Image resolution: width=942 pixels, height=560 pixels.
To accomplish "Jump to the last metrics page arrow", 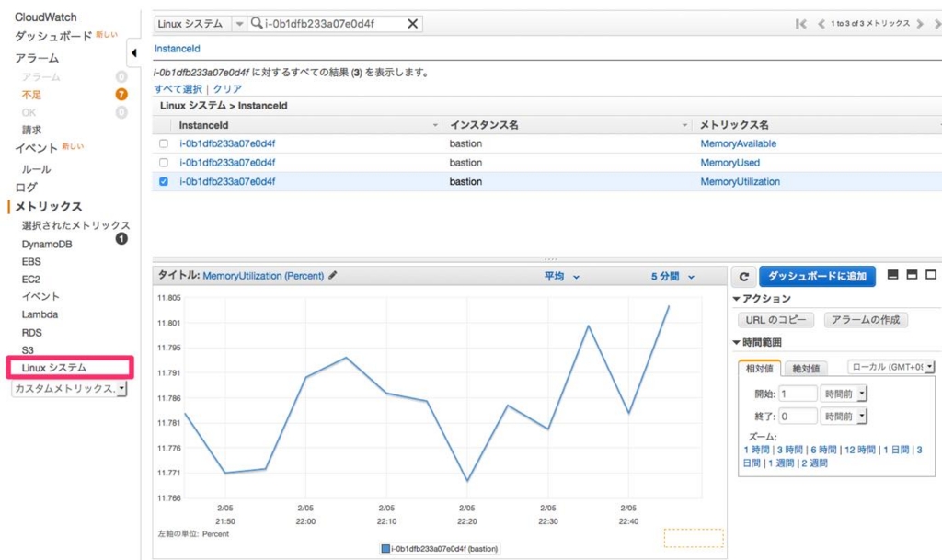I will coord(939,22).
